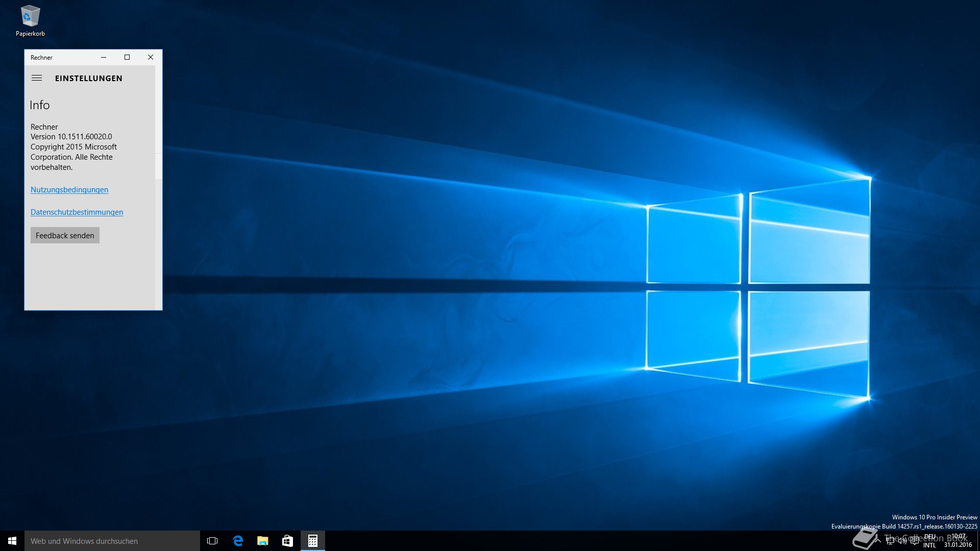Open the Action Center notification icon
The image size is (980, 551).
(914, 541)
